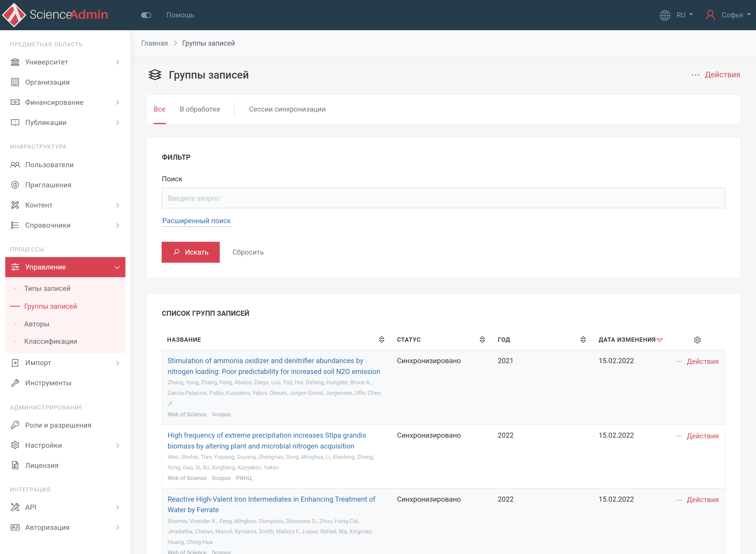Open Пользователи section in sidebar
This screenshot has height=554, width=756.
click(49, 165)
